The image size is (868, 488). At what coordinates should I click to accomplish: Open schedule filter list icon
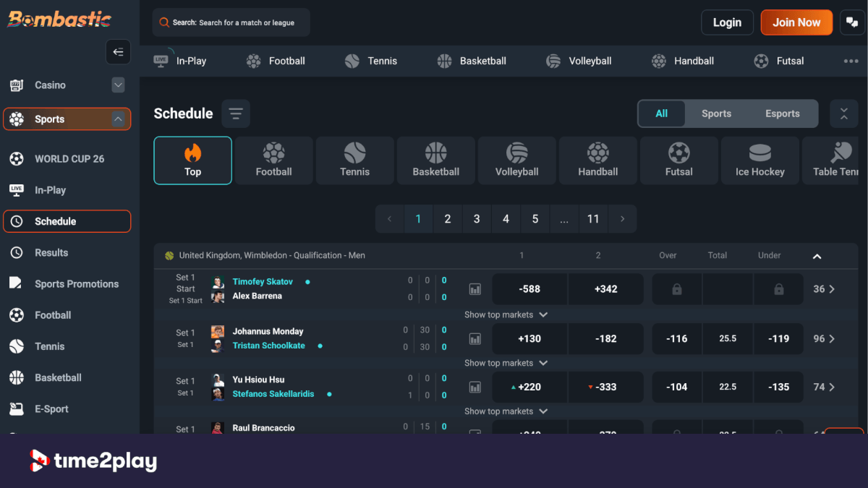[236, 114]
